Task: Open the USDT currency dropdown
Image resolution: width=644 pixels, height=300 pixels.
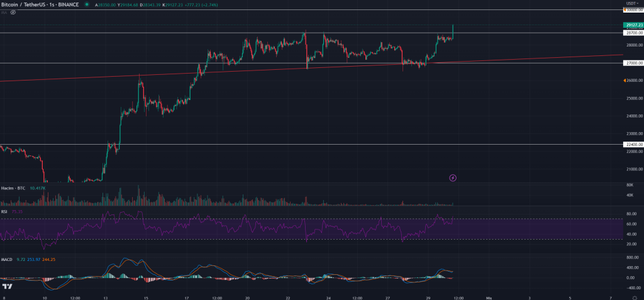Action: coord(633,3)
